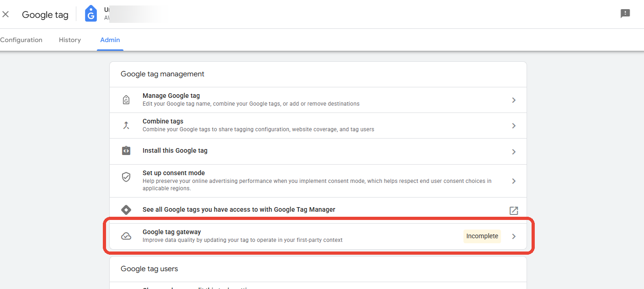Click 'Help preserve your online advertising' description
The height and width of the screenshot is (289, 644).
pos(317,185)
